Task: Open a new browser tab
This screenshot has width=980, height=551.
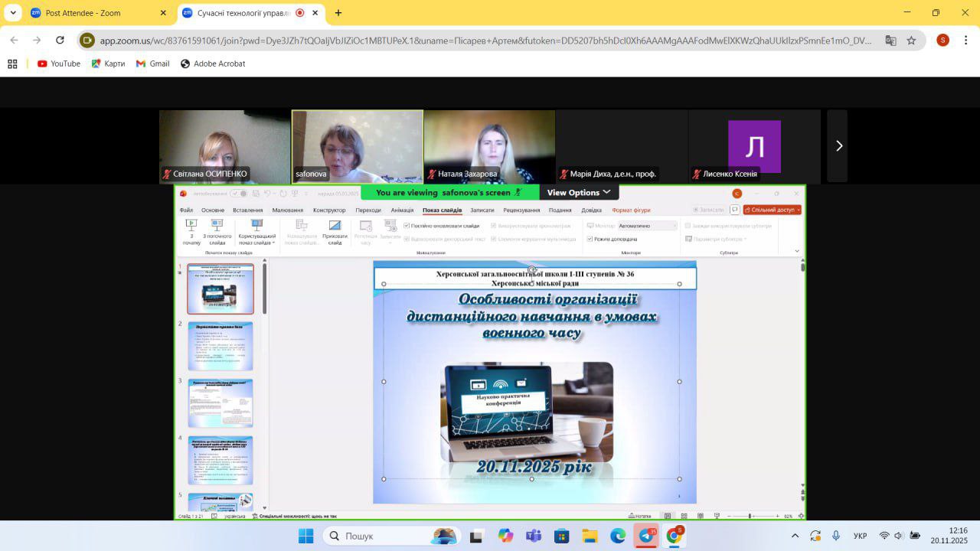Action: (338, 13)
